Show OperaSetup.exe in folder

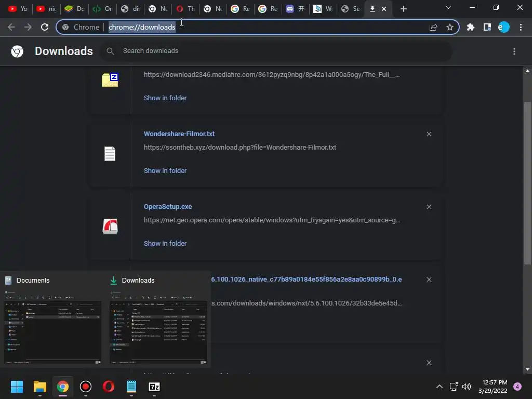(x=165, y=243)
